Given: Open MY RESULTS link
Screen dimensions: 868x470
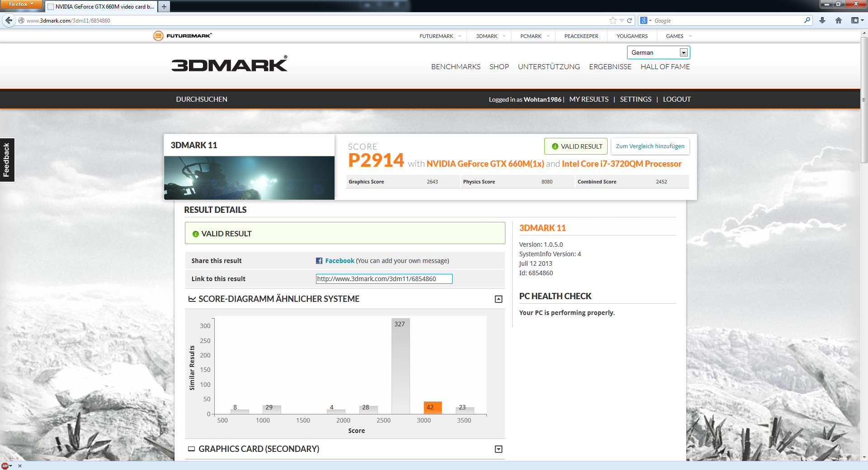Looking at the screenshot, I should (589, 99).
